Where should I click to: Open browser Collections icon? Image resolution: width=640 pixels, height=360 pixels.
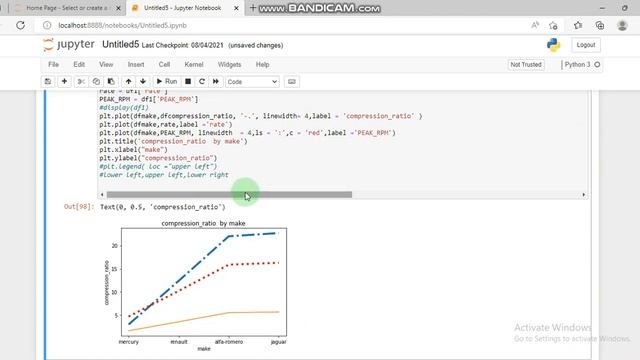[x=600, y=25]
